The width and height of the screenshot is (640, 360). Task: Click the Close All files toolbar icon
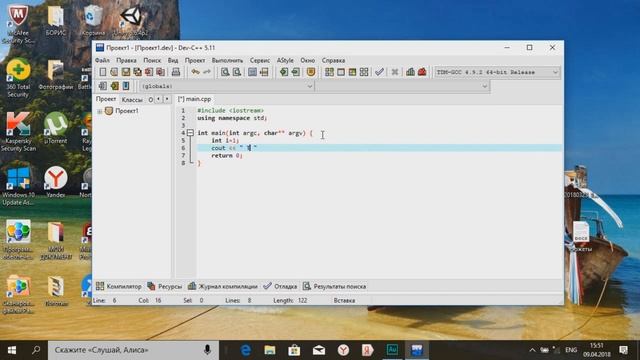point(160,72)
